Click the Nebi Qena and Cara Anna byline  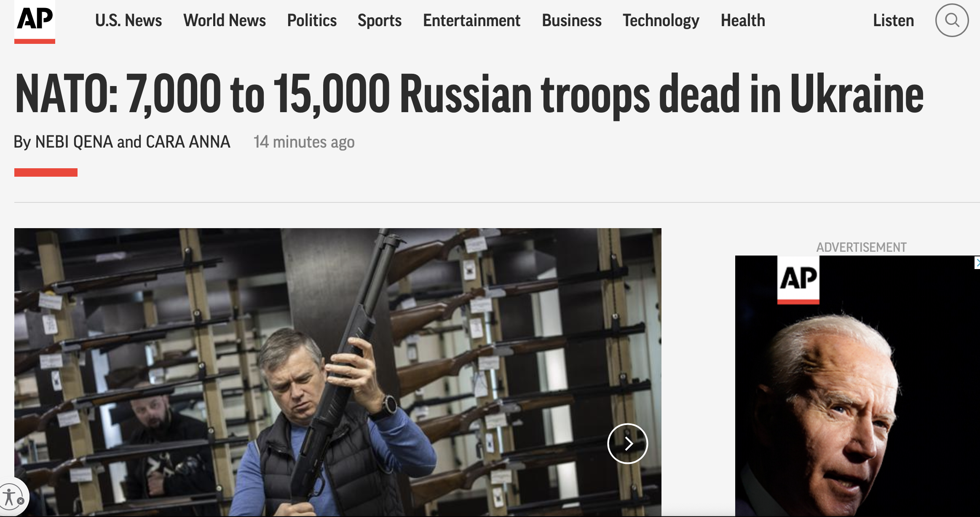pyautogui.click(x=122, y=142)
